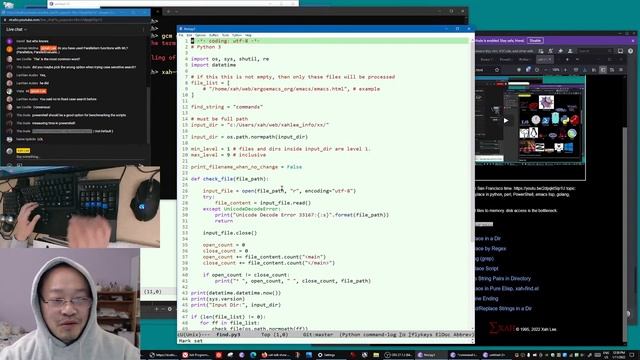Screen dimensions: 640x360
Task: Click the 'ace in Pure Elisp, xah-find.el' link
Action: tap(507, 289)
